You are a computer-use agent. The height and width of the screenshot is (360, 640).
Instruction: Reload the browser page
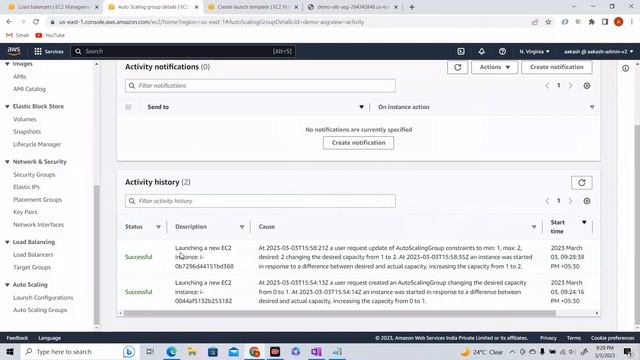(36, 22)
